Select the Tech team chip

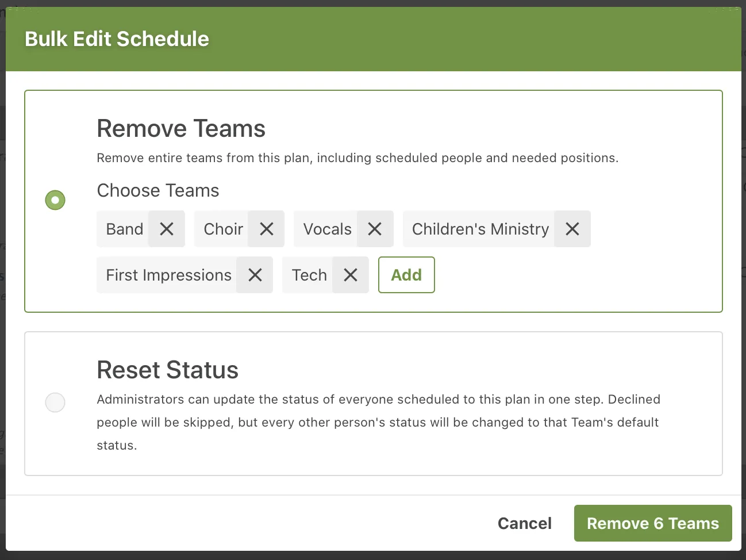[309, 275]
